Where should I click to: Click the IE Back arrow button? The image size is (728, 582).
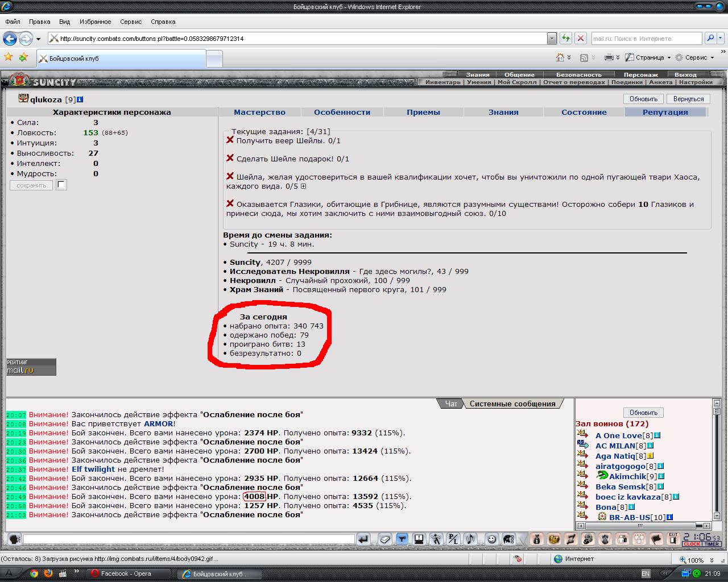click(x=10, y=39)
